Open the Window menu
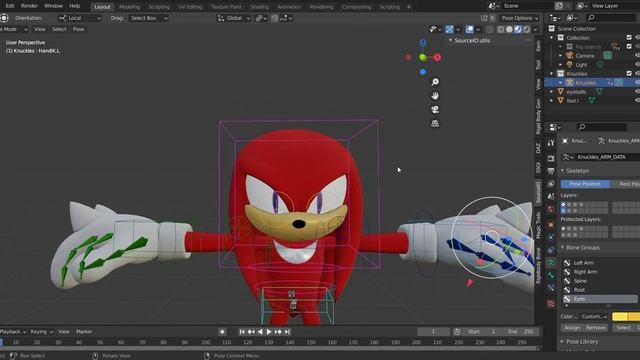640x360 pixels. [x=53, y=6]
